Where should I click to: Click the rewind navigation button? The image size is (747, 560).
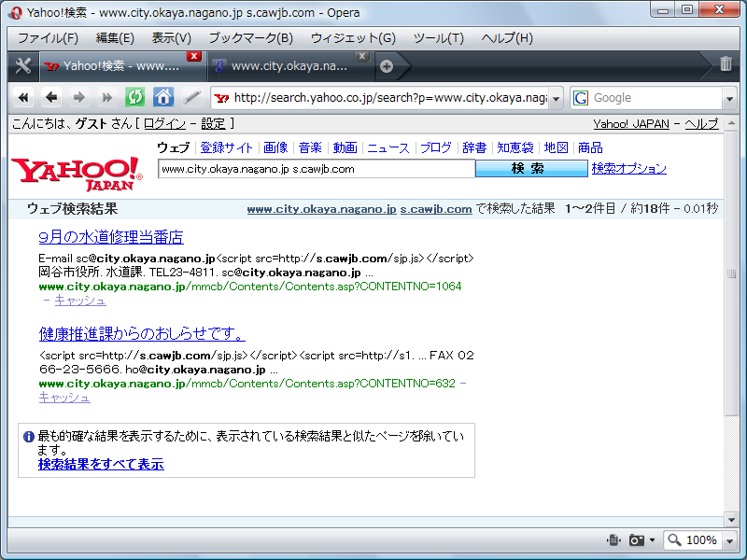click(x=23, y=98)
